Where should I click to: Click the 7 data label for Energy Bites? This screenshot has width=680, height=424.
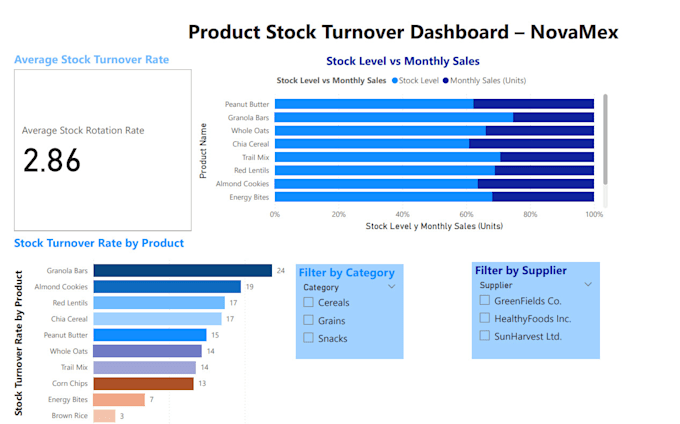click(x=151, y=399)
